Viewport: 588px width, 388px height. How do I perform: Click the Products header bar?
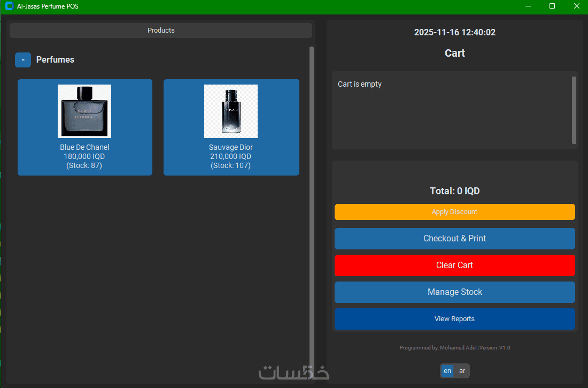161,31
